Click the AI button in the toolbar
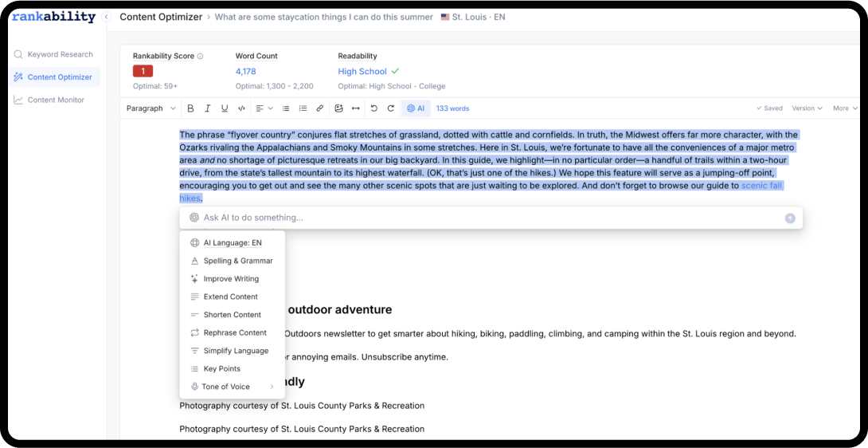 (x=416, y=108)
